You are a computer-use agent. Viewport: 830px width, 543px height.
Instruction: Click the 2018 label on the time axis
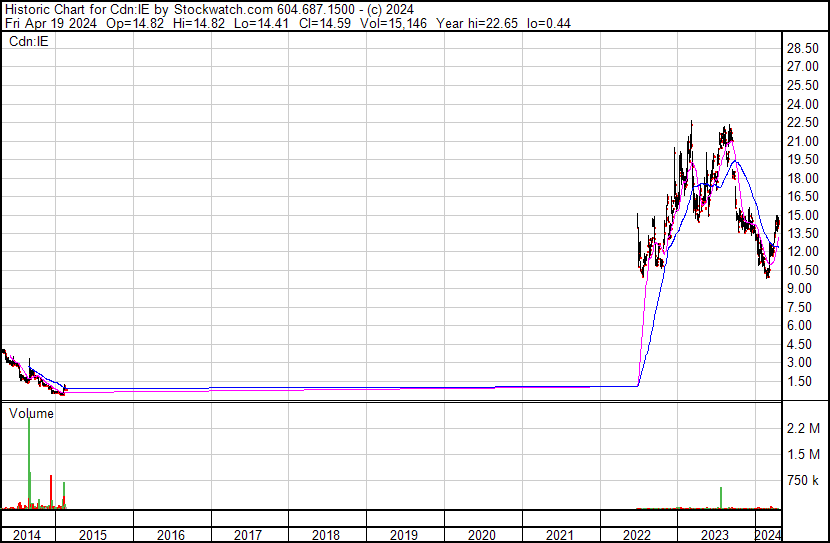click(327, 535)
